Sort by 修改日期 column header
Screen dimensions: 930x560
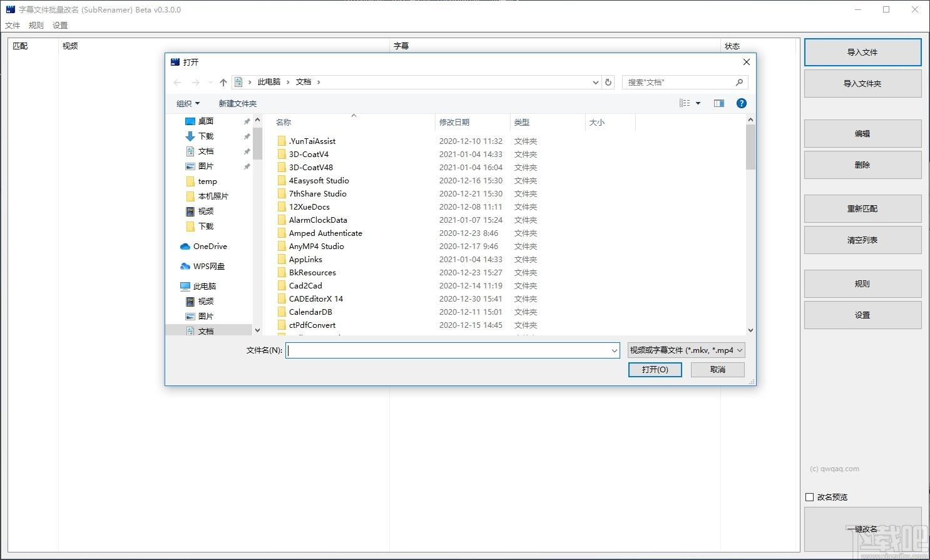tap(473, 122)
